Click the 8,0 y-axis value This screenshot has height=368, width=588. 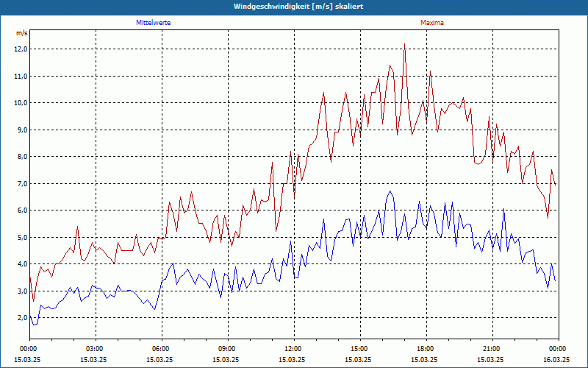[23, 157]
